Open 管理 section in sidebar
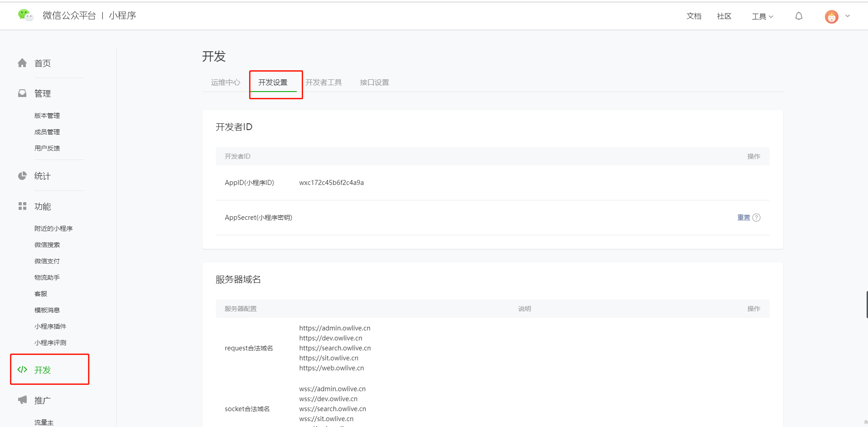The height and width of the screenshot is (427, 868). pos(43,93)
